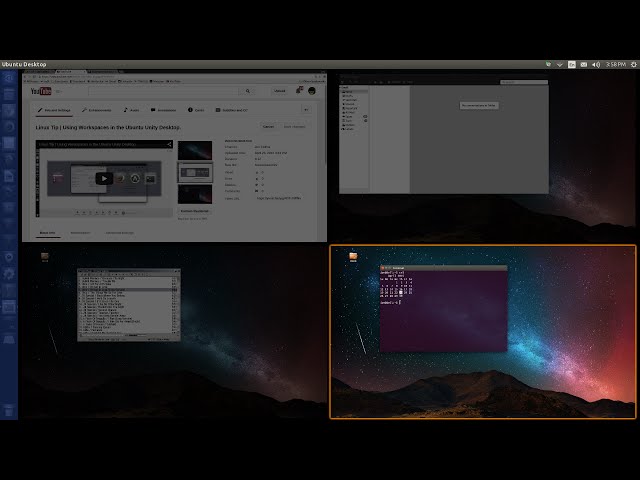Click the settings gear icon in launcher

(9, 273)
